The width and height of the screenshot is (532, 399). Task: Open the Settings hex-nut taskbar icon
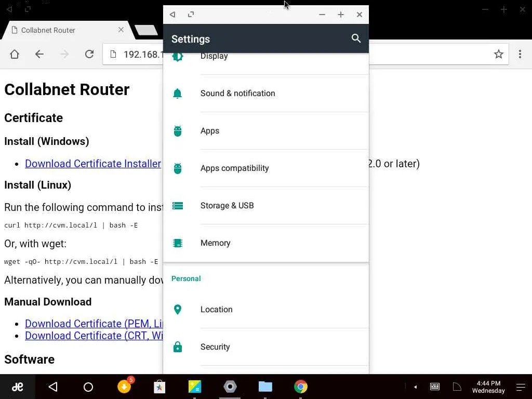[x=230, y=387]
